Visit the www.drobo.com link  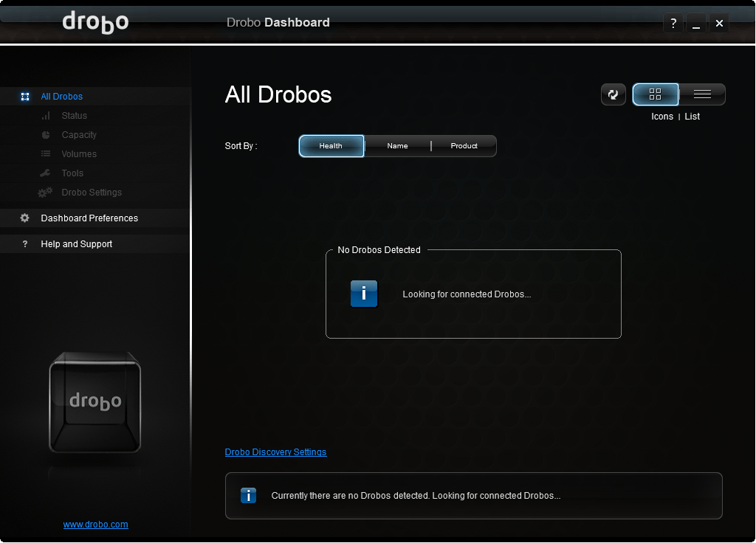[95, 525]
